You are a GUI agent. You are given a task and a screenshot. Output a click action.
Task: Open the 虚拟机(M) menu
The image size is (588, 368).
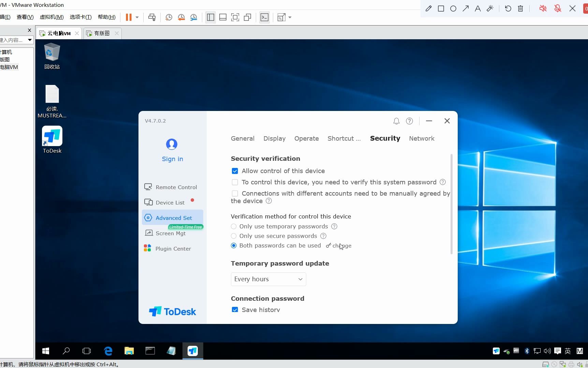tap(52, 17)
